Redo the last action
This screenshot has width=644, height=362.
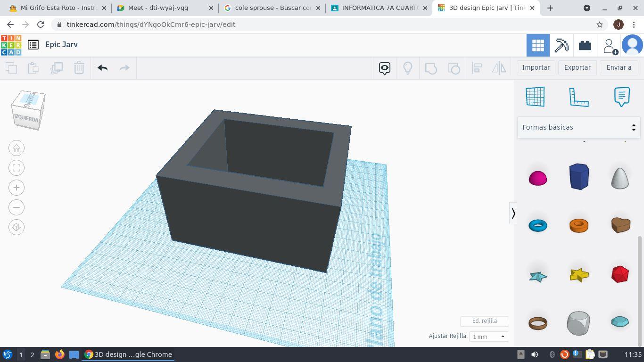click(124, 68)
